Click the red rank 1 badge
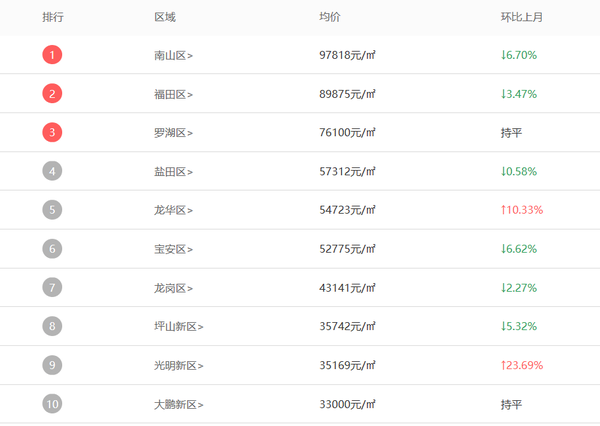The height and width of the screenshot is (426, 600). 52,55
